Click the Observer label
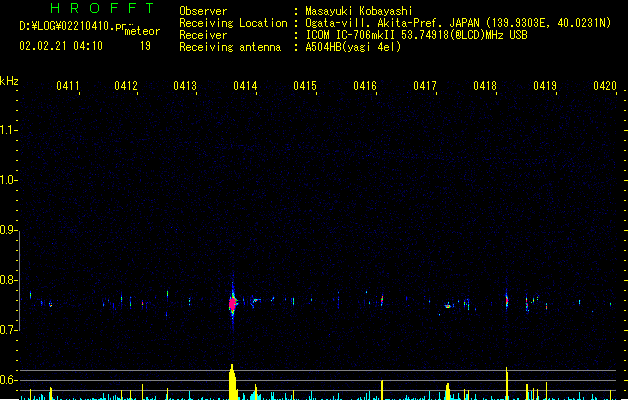 (203, 11)
